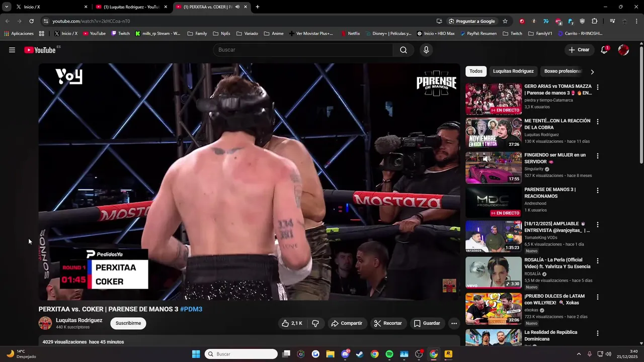
Task: Open the Variado bookmarks folder
Action: [247, 34]
